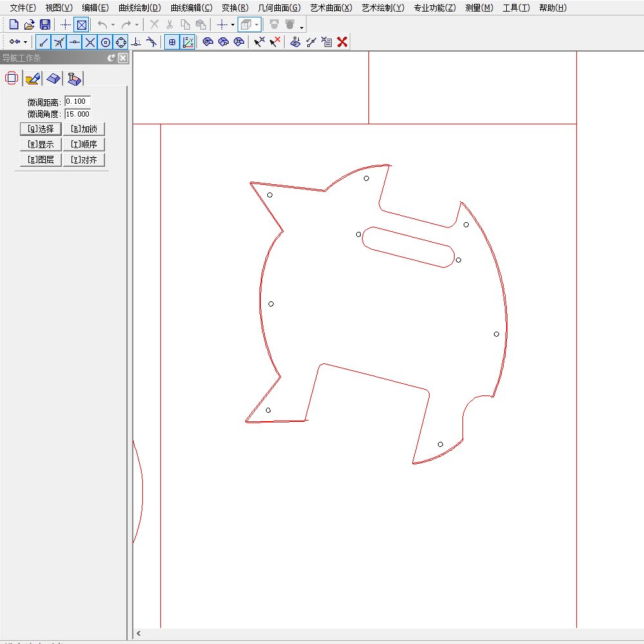Screen dimensions: 644x644
Task: Copy selection with the two-pages icon
Action: coord(185,24)
